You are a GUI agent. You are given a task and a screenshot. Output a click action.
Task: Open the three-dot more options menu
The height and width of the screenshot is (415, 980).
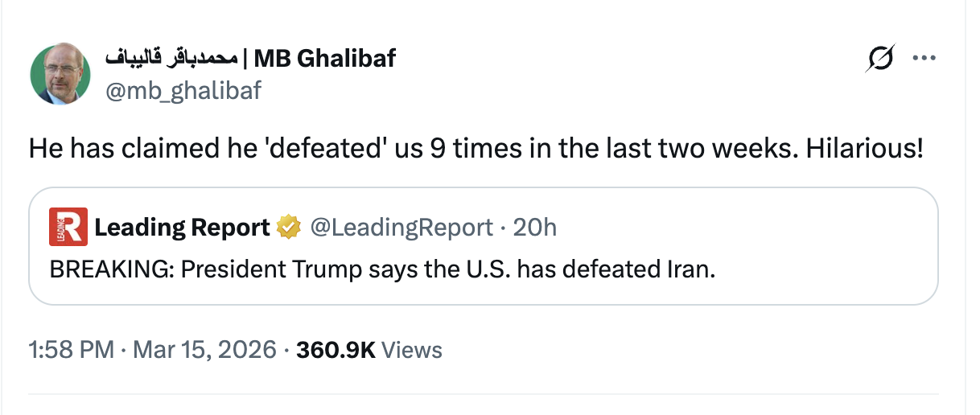click(x=923, y=58)
